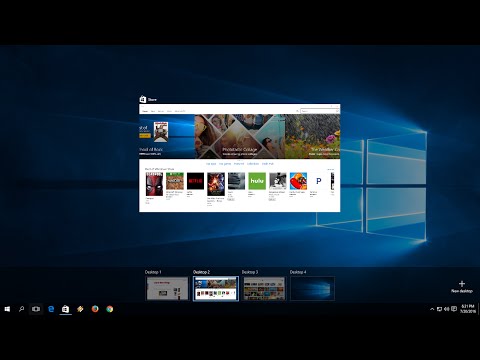Screen dimensions: 480x360
Task: Open the black-and-white Mickey tile
Action: click(x=278, y=181)
